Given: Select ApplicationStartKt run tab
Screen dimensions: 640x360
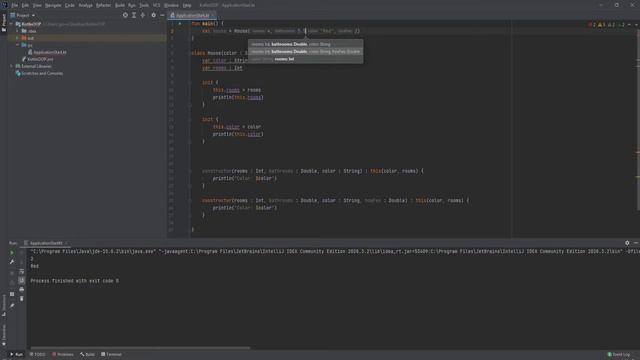Looking at the screenshot, I should tap(46, 243).
